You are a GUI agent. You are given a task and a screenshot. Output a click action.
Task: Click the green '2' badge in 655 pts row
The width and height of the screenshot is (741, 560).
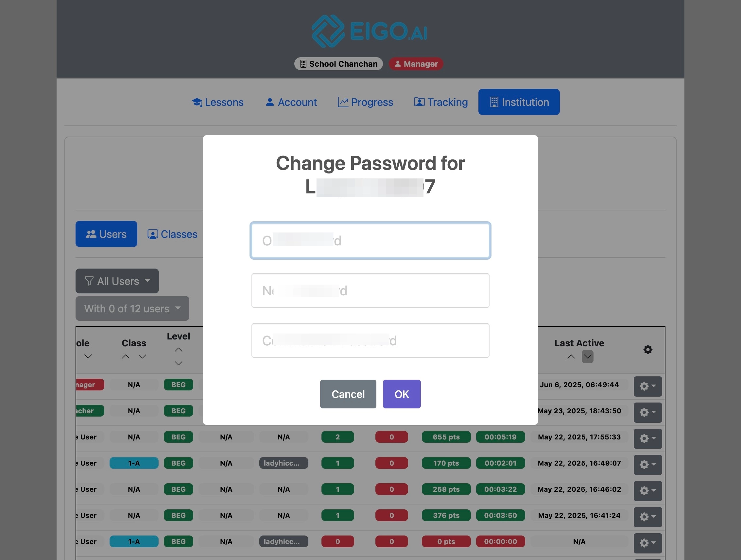click(338, 437)
